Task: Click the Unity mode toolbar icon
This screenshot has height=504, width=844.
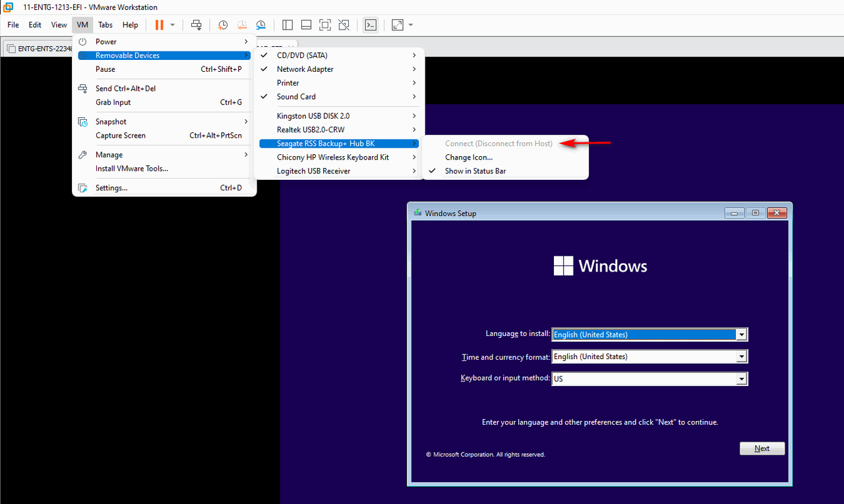Action: coord(344,25)
